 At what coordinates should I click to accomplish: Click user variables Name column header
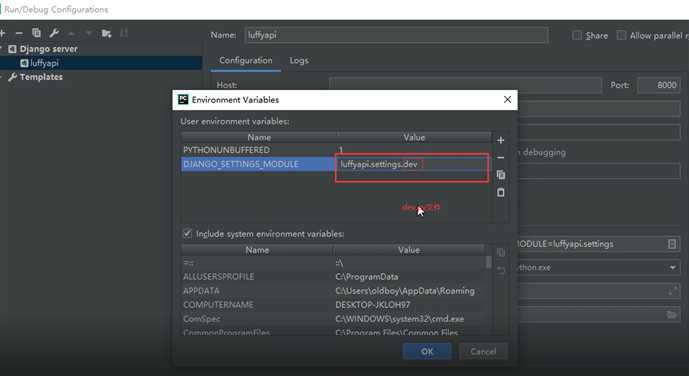coord(259,137)
